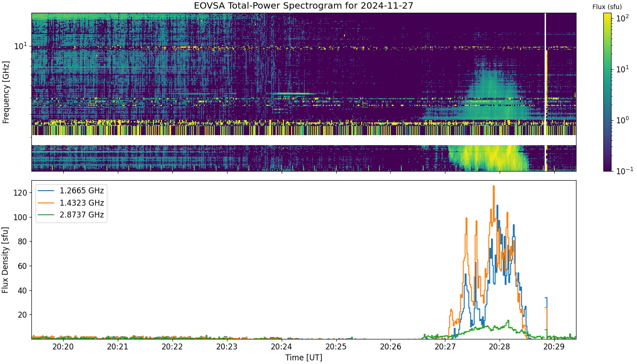Click the 10^1 frequency axis tick label
Image resolution: width=637 pixels, height=364 pixels.
pos(21,46)
